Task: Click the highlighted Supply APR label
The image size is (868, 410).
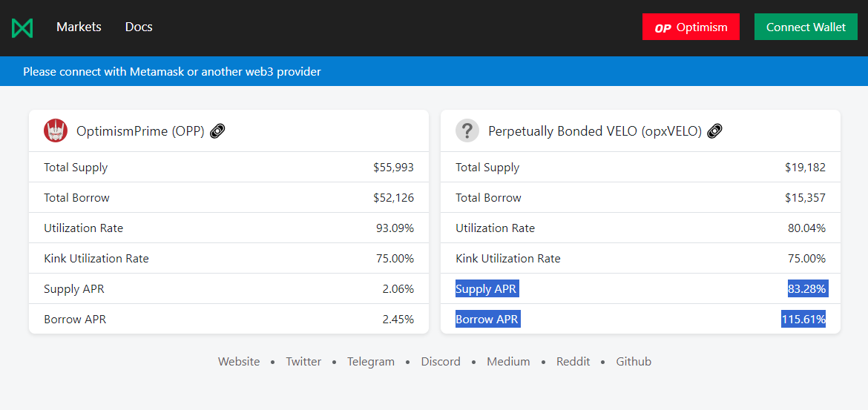Action: [x=487, y=289]
